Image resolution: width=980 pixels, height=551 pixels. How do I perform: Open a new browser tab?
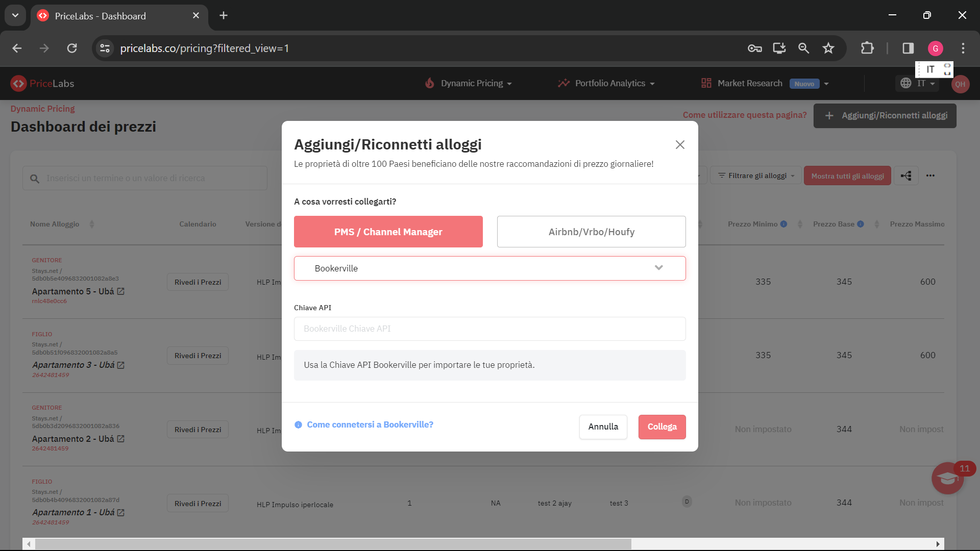pyautogui.click(x=224, y=15)
